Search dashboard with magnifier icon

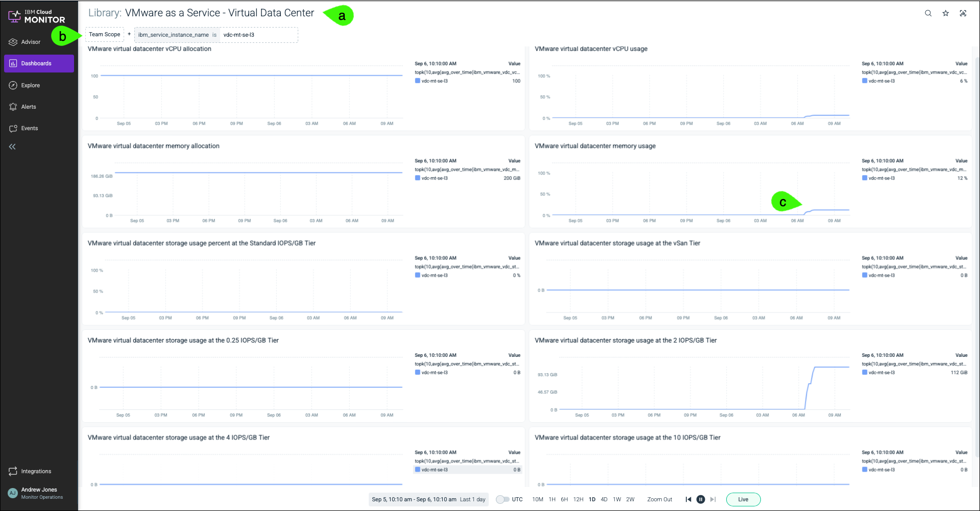click(x=928, y=13)
